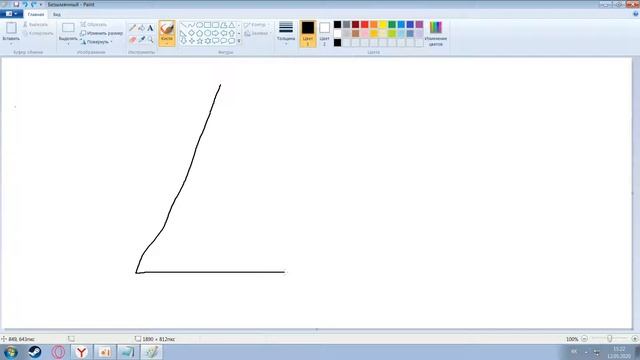Open the blue Paint application menu button
Viewport: 640px width, 360px height.
click(x=11, y=14)
